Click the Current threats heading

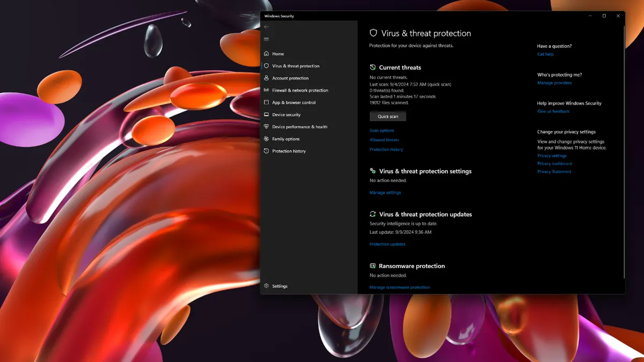pyautogui.click(x=400, y=68)
